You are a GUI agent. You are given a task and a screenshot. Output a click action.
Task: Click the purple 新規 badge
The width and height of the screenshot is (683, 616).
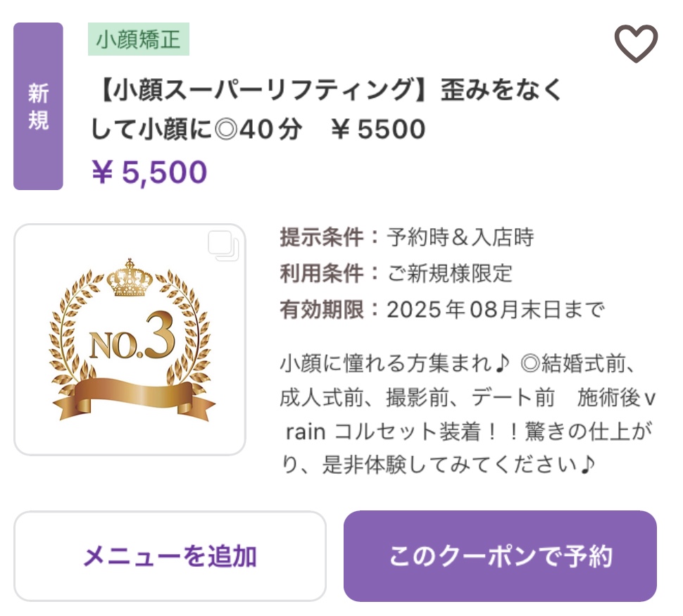click(x=38, y=106)
